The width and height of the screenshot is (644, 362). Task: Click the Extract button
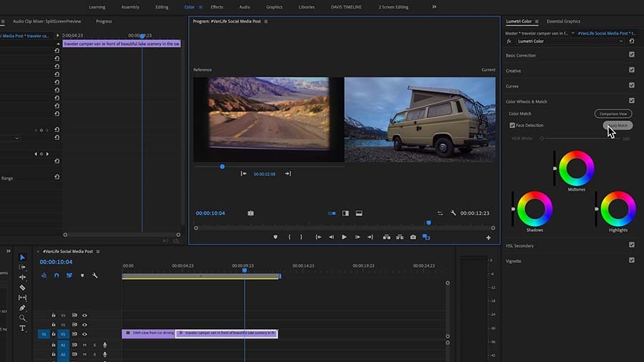coord(399,238)
